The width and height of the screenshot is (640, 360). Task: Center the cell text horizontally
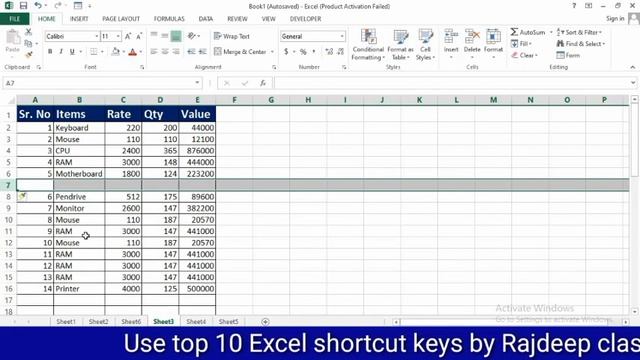165,52
